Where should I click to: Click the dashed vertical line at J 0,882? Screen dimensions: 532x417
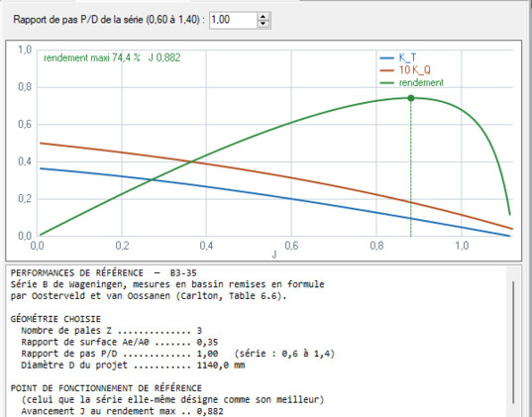tap(411, 168)
